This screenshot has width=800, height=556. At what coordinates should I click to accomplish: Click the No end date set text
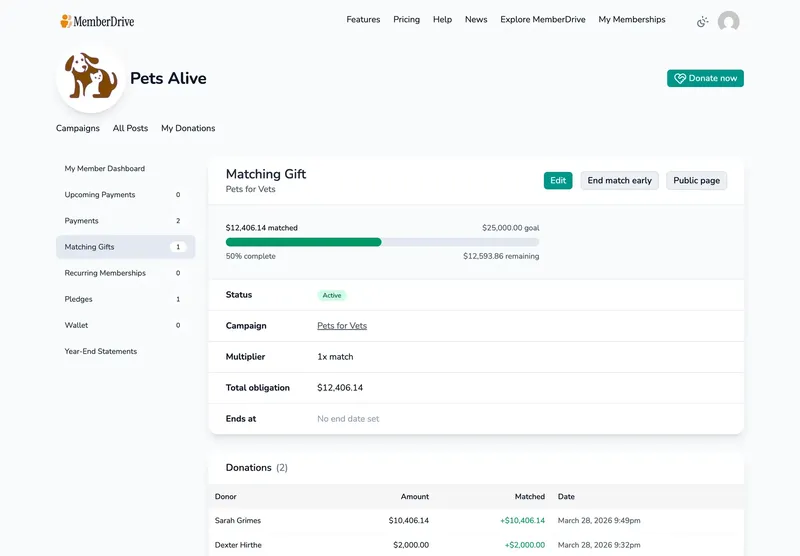(348, 419)
